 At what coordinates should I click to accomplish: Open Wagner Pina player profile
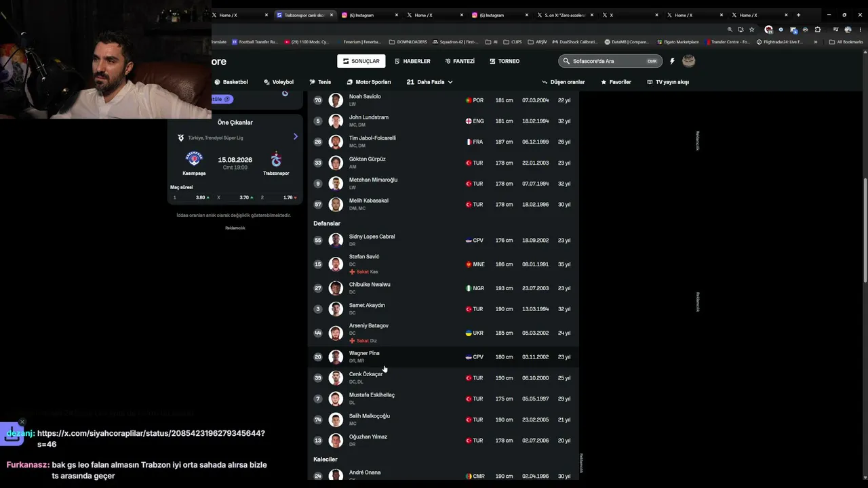point(443,357)
